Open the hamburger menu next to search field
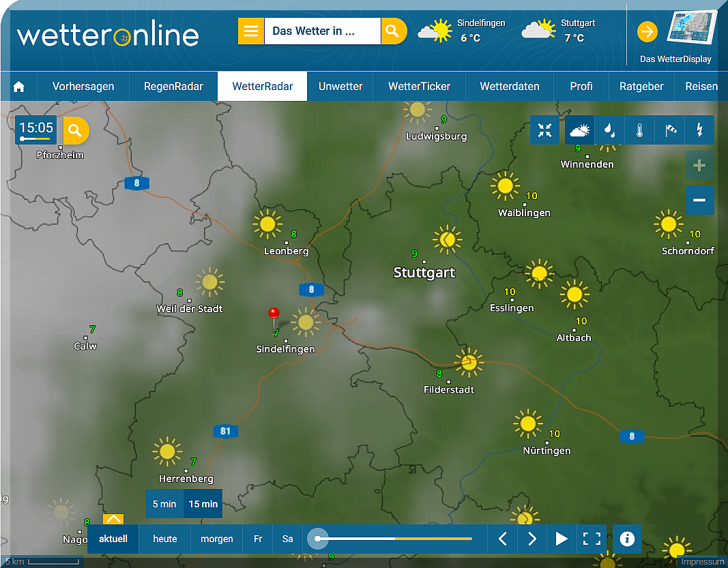This screenshot has width=728, height=568. click(251, 31)
